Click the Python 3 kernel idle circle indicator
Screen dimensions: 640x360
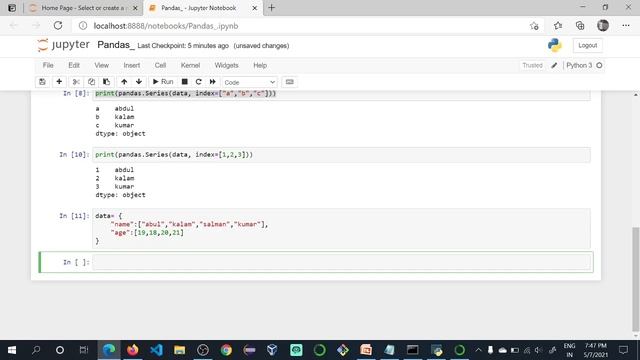pos(599,65)
